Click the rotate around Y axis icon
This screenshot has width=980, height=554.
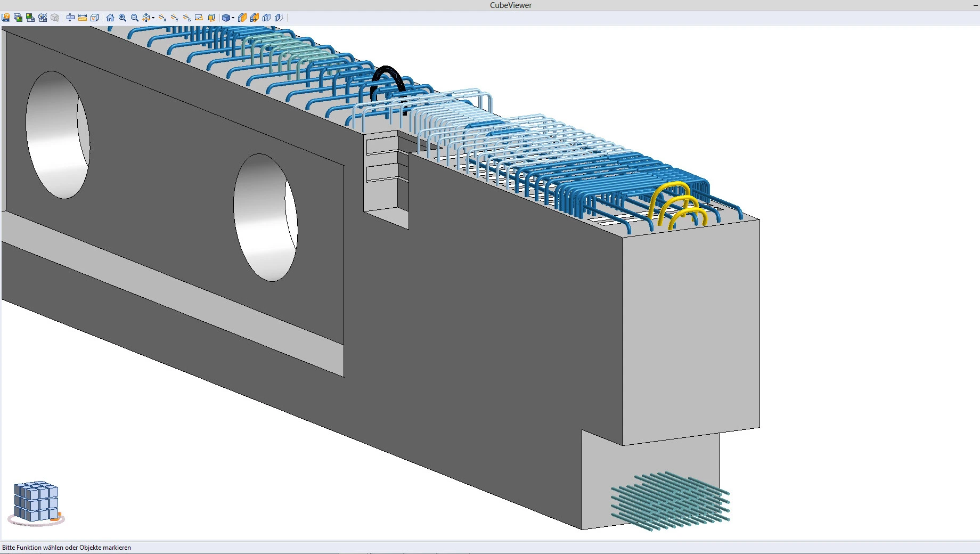(175, 18)
